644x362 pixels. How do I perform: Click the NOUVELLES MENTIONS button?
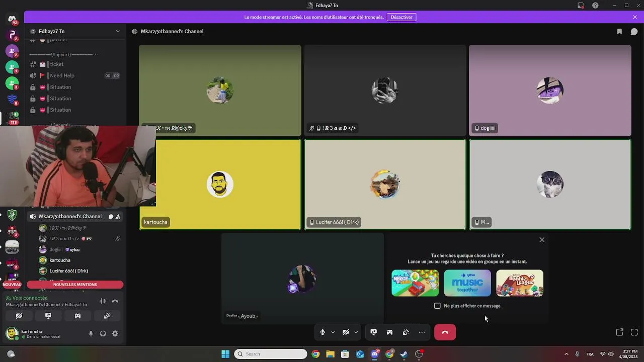[75, 285]
